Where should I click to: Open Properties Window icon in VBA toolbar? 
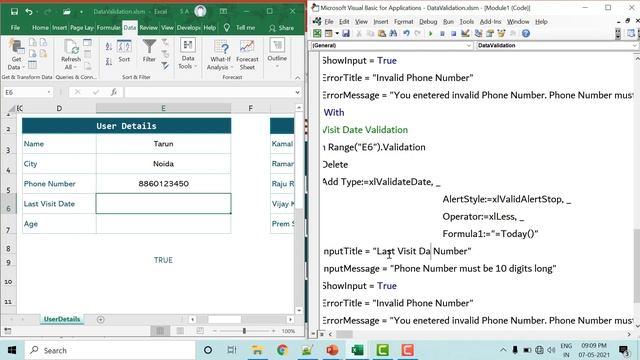coord(490,33)
